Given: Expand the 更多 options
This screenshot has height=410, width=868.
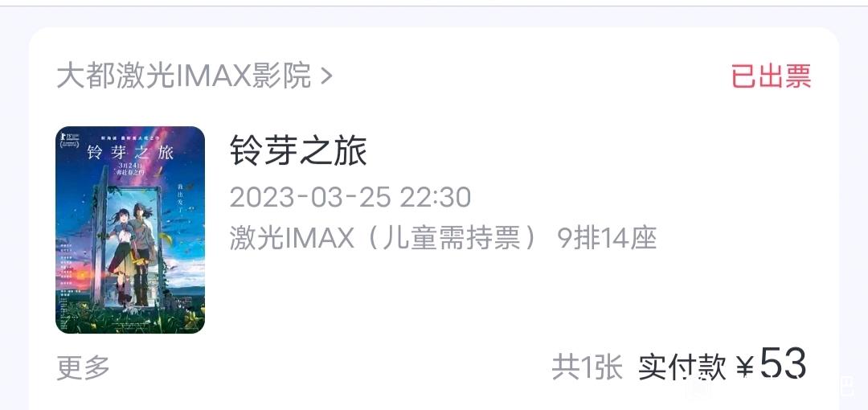Looking at the screenshot, I should (83, 367).
